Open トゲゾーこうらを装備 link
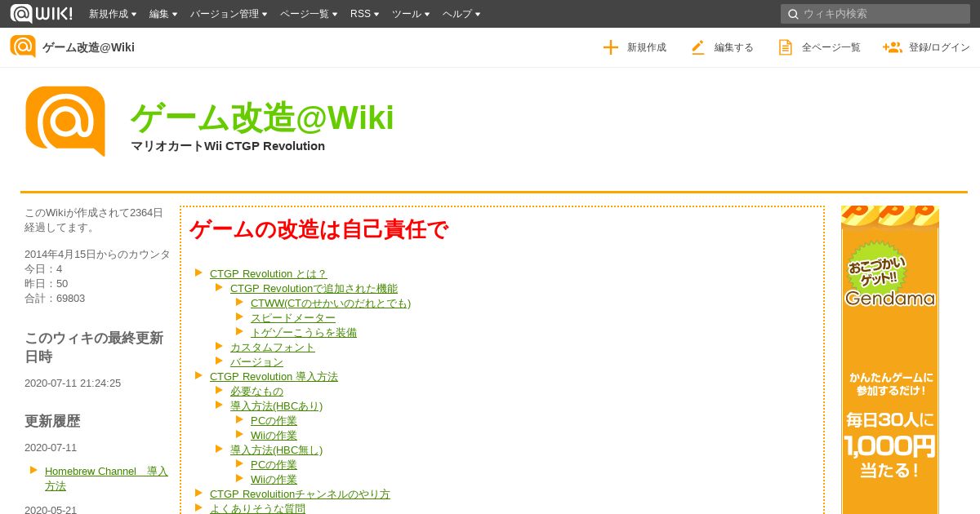This screenshot has height=514, width=980. click(304, 332)
